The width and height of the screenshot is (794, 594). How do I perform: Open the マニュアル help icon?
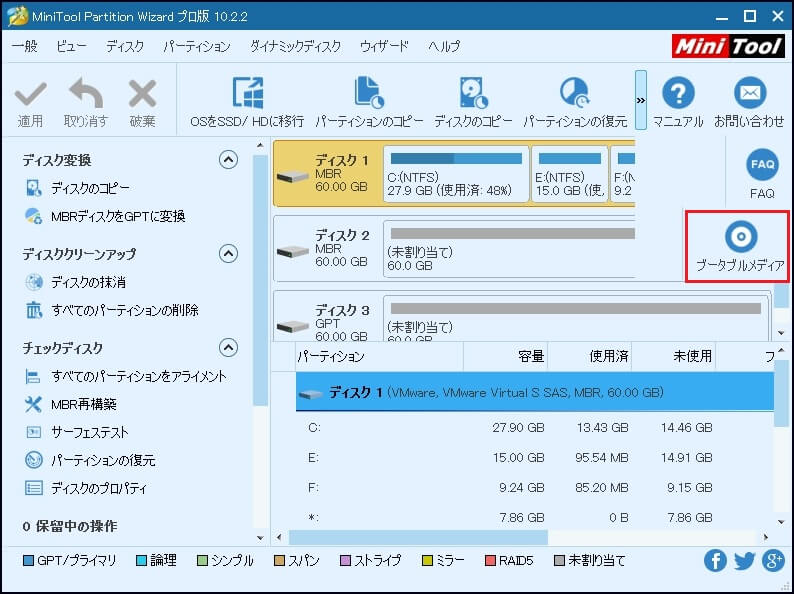(x=678, y=93)
